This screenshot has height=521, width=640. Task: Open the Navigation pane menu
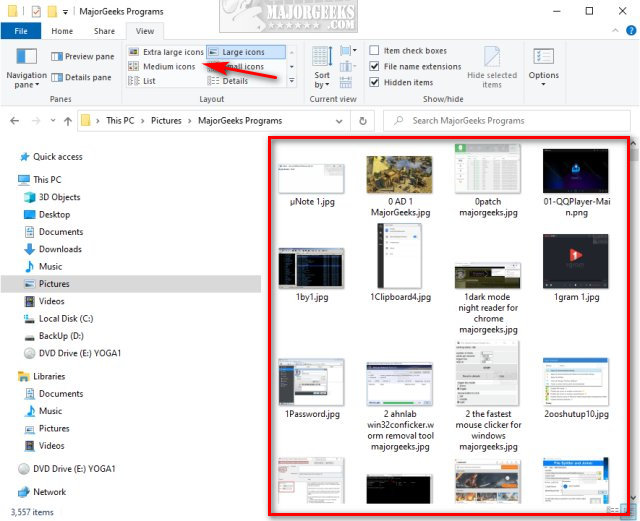coord(27,69)
